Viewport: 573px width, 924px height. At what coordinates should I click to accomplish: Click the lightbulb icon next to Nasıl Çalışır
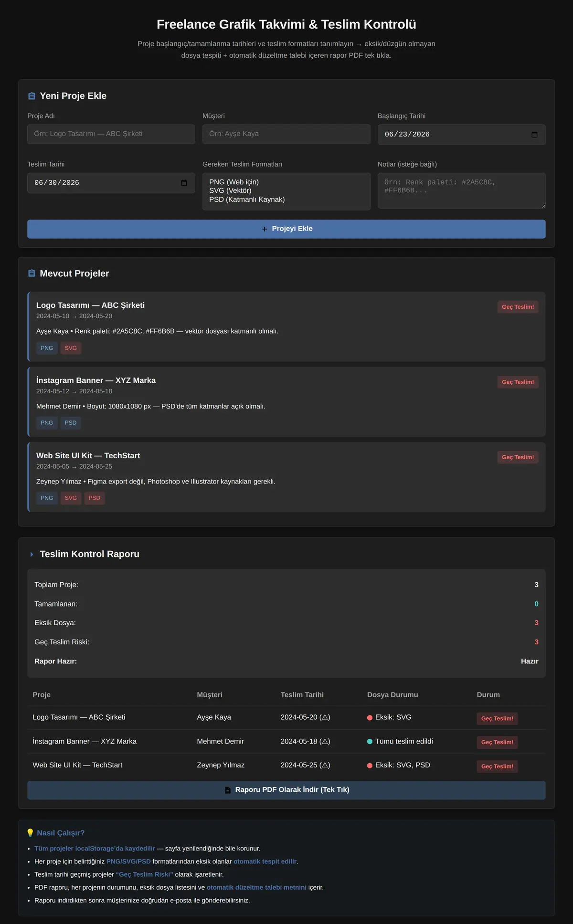tap(30, 833)
